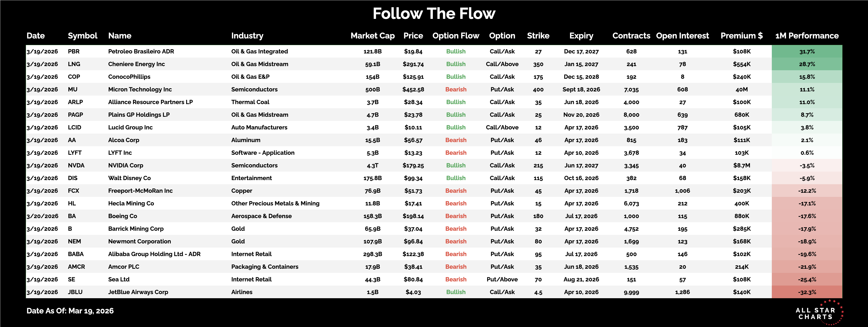The height and width of the screenshot is (327, 868).
Task: Click the Follow The Flow title
Action: pyautogui.click(x=434, y=14)
